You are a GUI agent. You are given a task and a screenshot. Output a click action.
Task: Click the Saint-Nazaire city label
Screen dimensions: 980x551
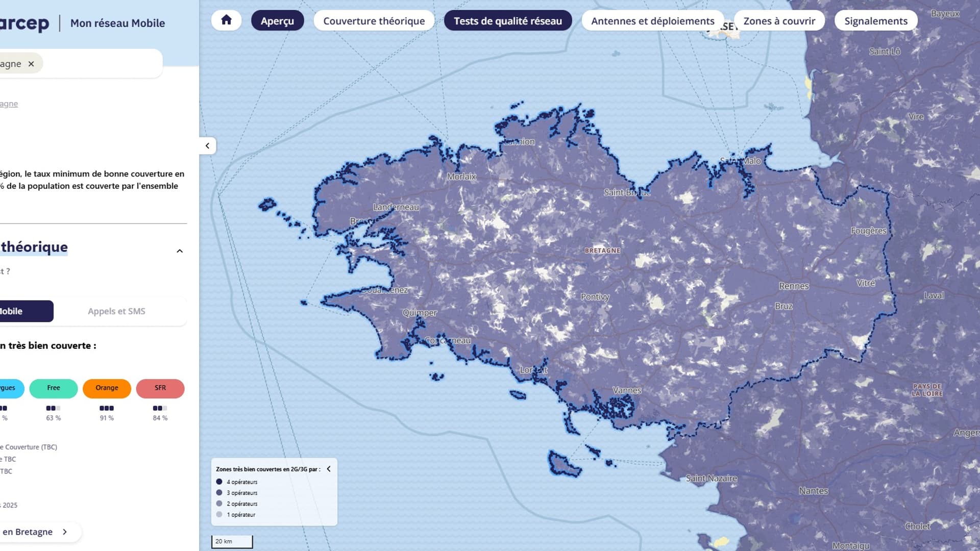pos(711,479)
